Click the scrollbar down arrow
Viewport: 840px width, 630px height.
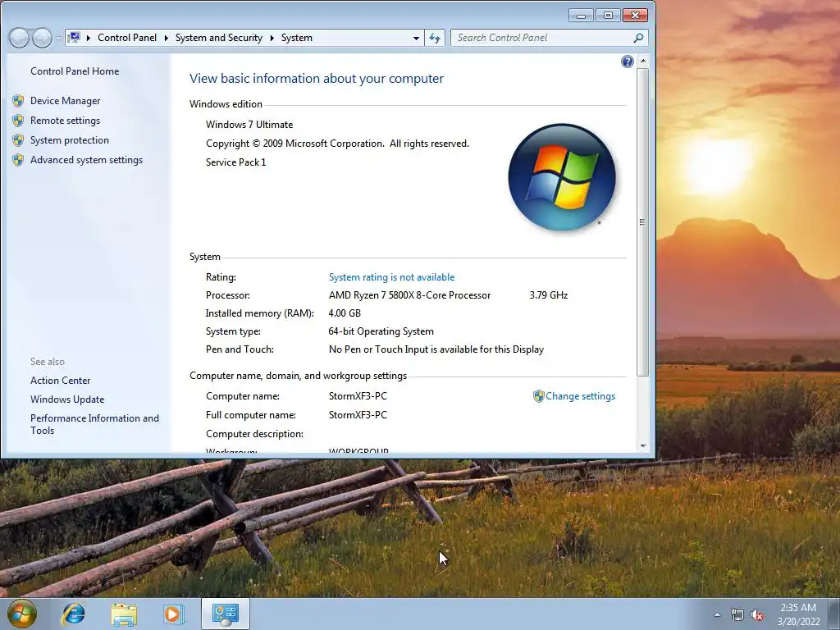643,445
